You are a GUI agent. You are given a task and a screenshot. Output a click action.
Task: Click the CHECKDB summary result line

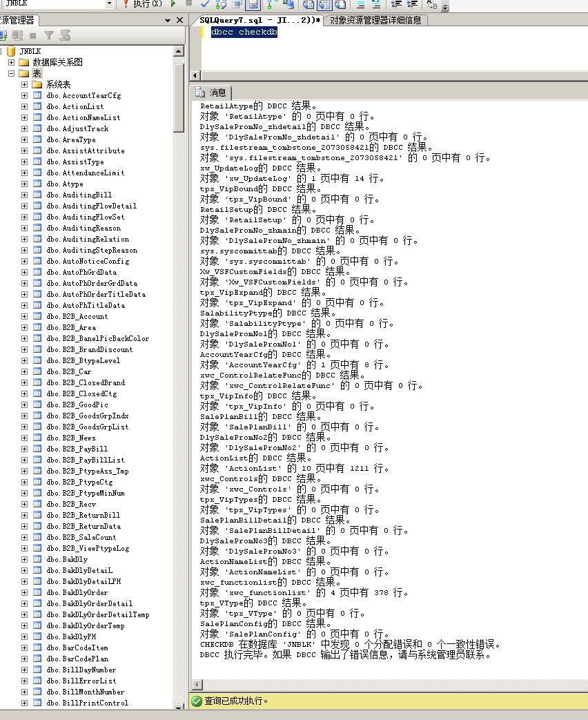pyautogui.click(x=350, y=644)
